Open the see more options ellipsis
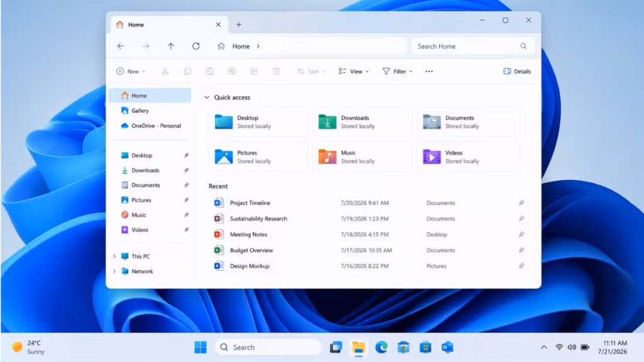The height and width of the screenshot is (362, 644). point(429,72)
